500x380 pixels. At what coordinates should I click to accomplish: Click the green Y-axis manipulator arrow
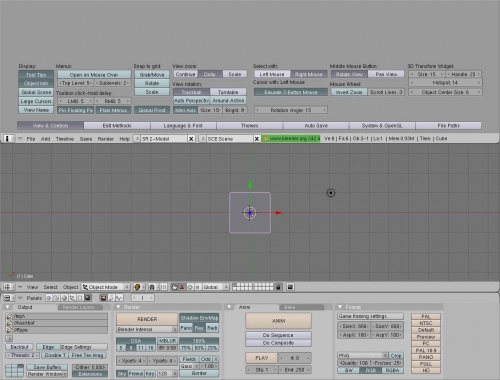click(250, 185)
